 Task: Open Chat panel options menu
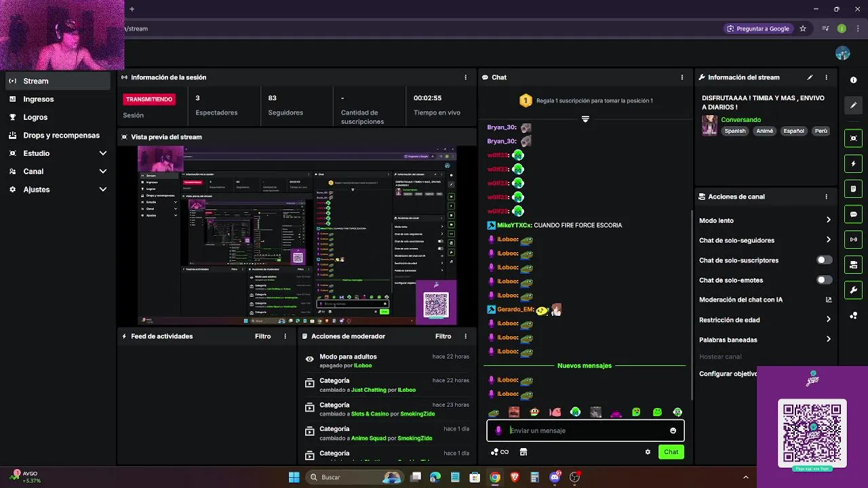[x=682, y=77]
